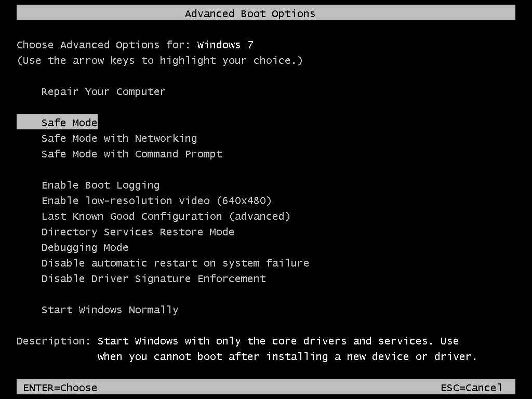
Task: Choose Disable automatic restart on system failure
Action: [x=175, y=263]
